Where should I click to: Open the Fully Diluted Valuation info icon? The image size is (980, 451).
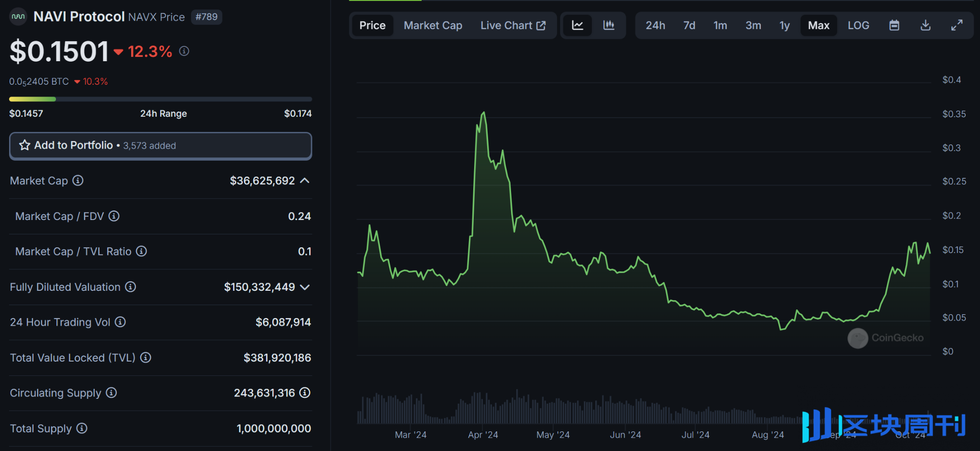coord(131,287)
